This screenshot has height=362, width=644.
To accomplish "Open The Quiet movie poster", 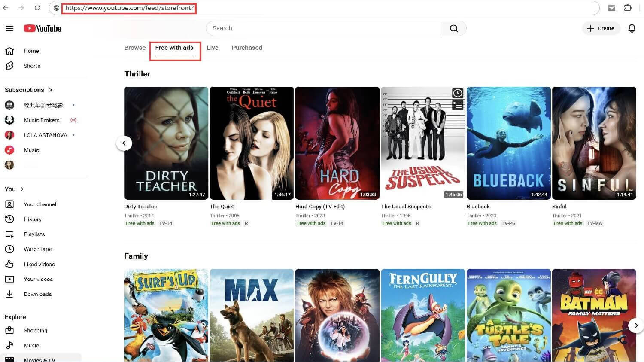I will [252, 143].
